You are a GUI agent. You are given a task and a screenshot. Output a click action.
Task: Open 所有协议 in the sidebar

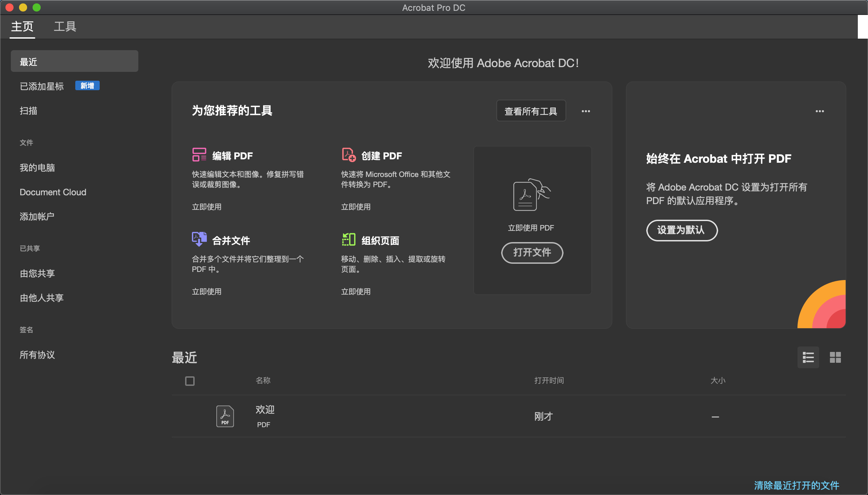coord(37,355)
